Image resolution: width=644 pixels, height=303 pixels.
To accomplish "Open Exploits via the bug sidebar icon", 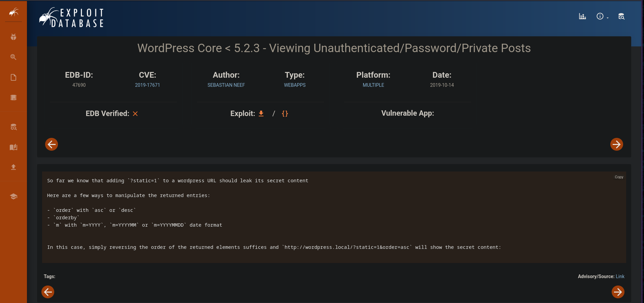I will 13,37.
